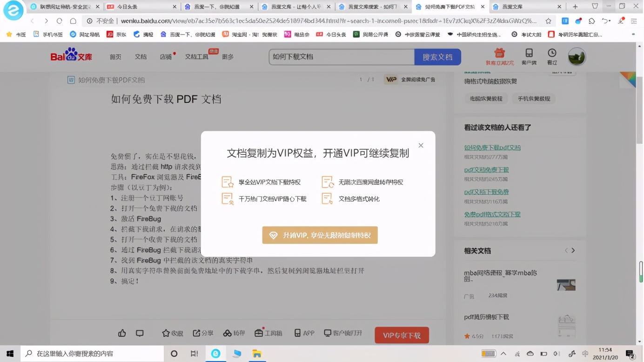The height and width of the screenshot is (362, 644).
Task: Expand hidden system tray icons
Action: tap(504, 354)
